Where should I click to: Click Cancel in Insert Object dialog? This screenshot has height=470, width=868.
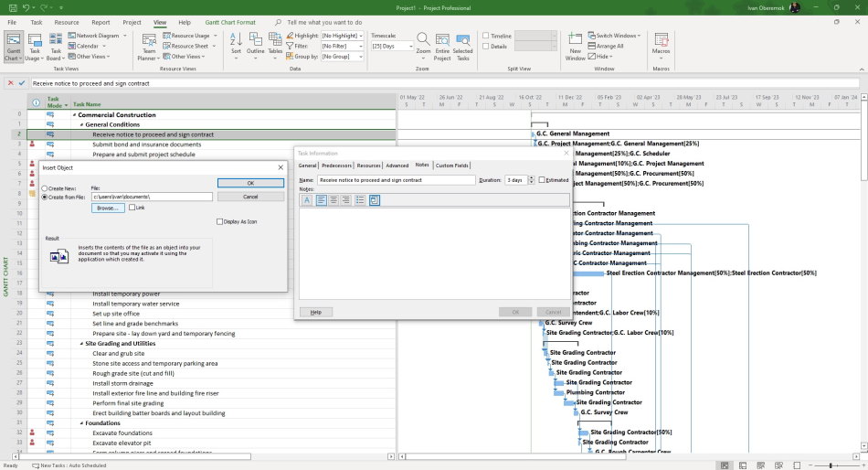coord(250,197)
